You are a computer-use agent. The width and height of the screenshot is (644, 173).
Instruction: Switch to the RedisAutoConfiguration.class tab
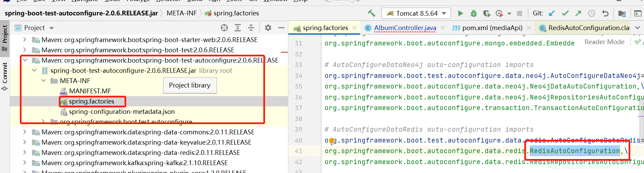coord(584,28)
